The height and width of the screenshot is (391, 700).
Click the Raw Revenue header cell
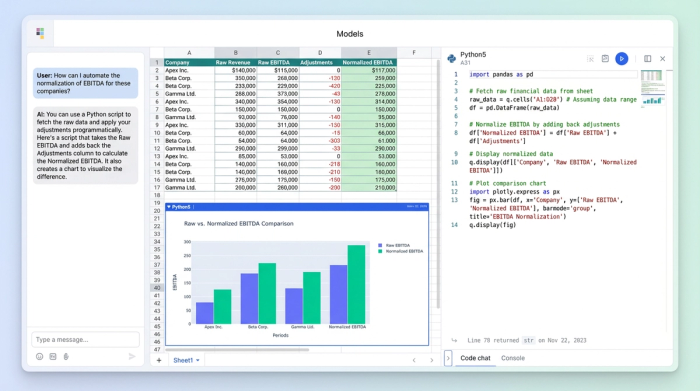click(x=235, y=62)
